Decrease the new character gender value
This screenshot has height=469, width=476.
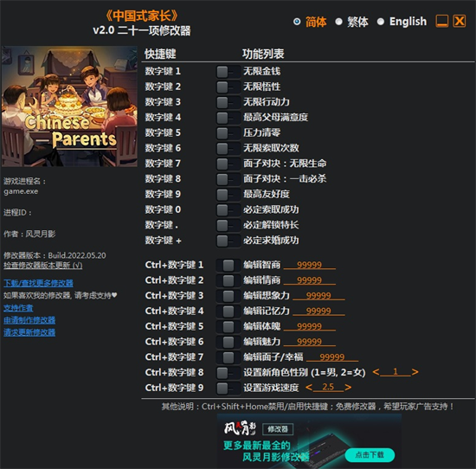point(376,372)
